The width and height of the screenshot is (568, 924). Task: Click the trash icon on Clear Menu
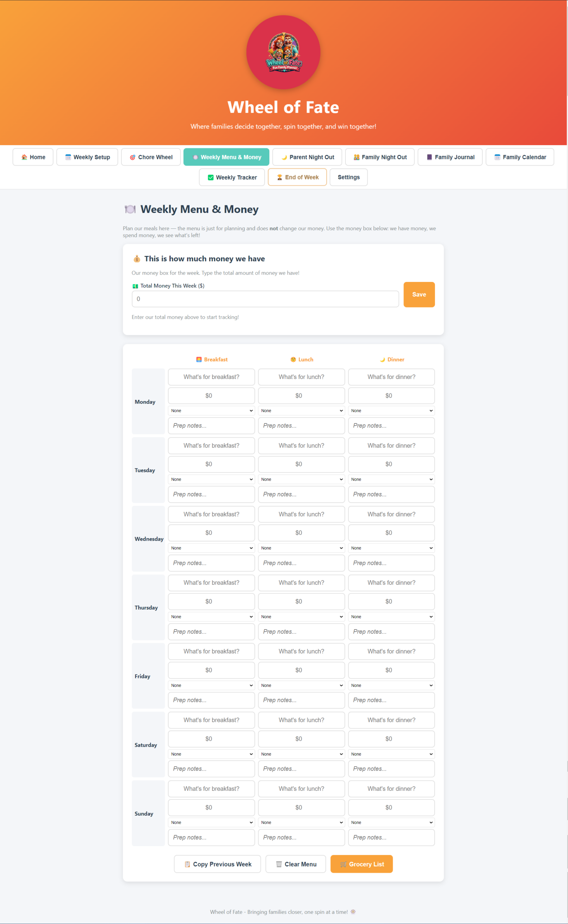click(x=279, y=864)
